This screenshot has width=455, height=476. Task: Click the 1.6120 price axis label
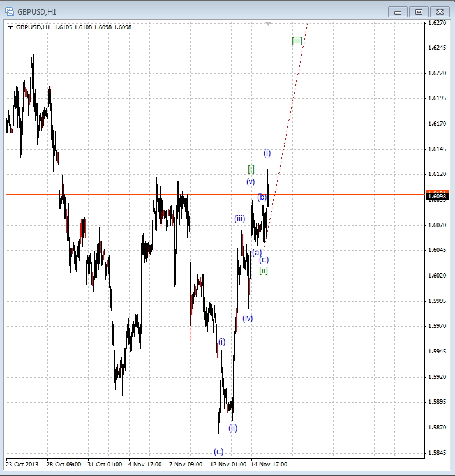437,174
